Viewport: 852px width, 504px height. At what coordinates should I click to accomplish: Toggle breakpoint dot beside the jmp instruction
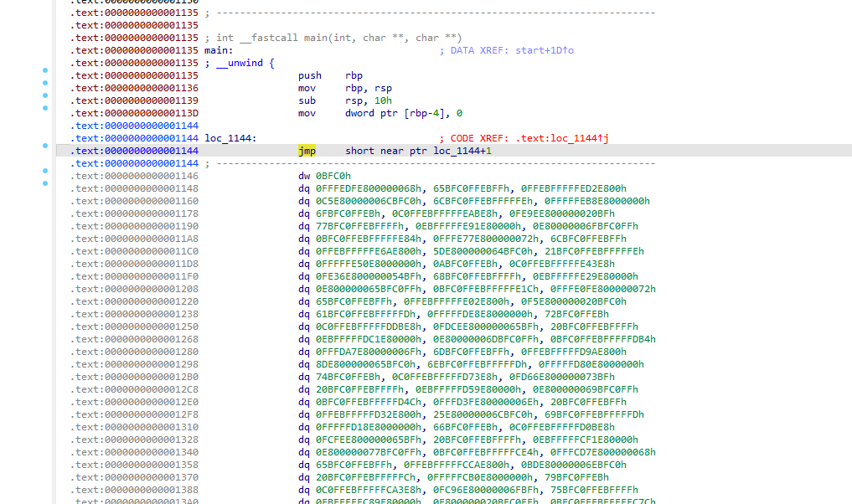tap(45, 146)
